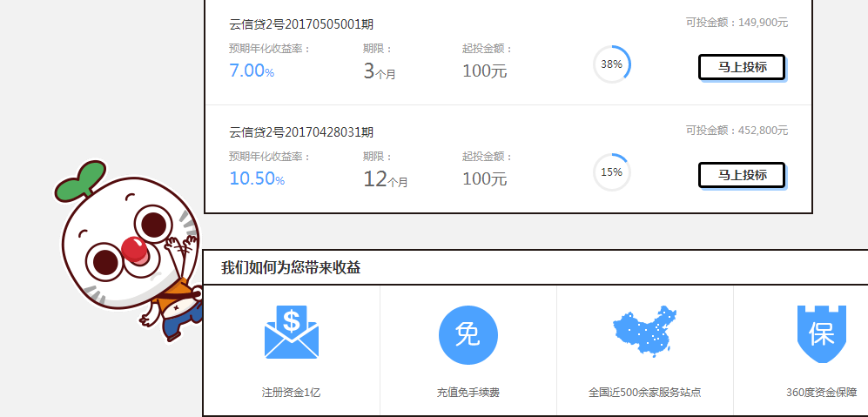The image size is (868, 417).
Task: Click the blue 保 shield icon
Action: [822, 334]
